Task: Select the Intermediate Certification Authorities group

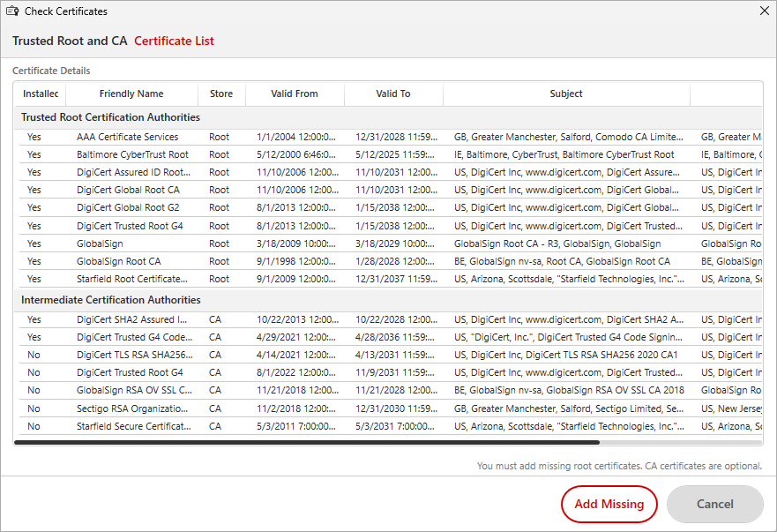Action: 388,300
